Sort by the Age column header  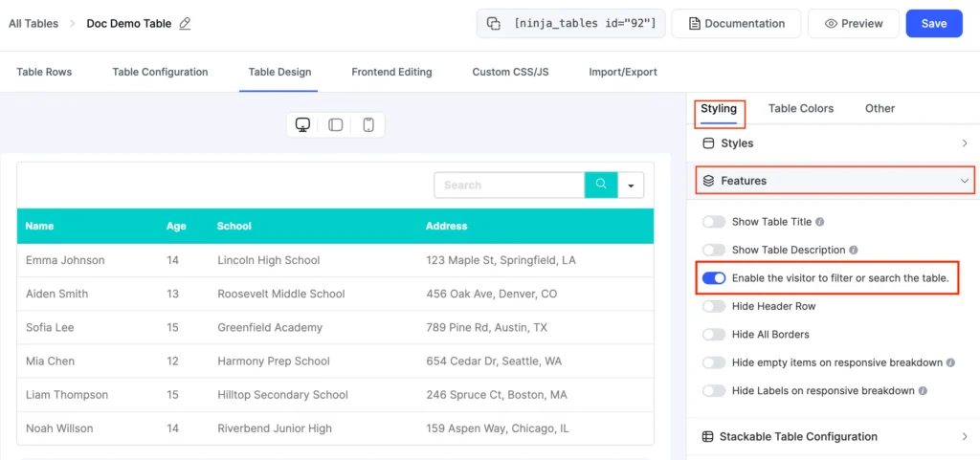pos(176,226)
